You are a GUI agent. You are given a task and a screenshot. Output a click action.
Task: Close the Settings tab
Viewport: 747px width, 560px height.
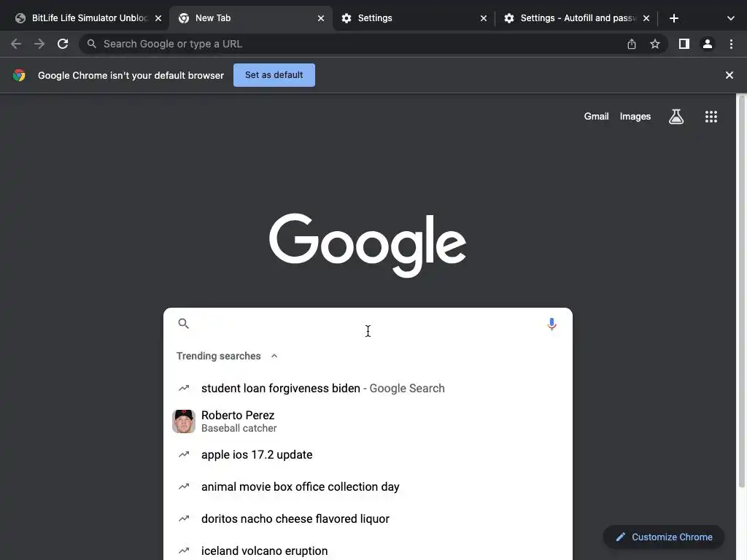[484, 18]
